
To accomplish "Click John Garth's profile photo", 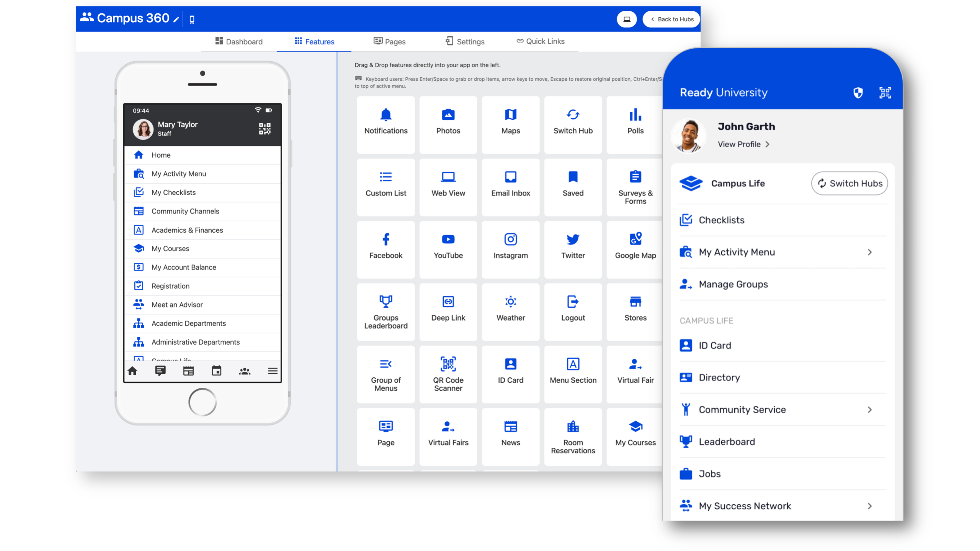I will [x=688, y=135].
